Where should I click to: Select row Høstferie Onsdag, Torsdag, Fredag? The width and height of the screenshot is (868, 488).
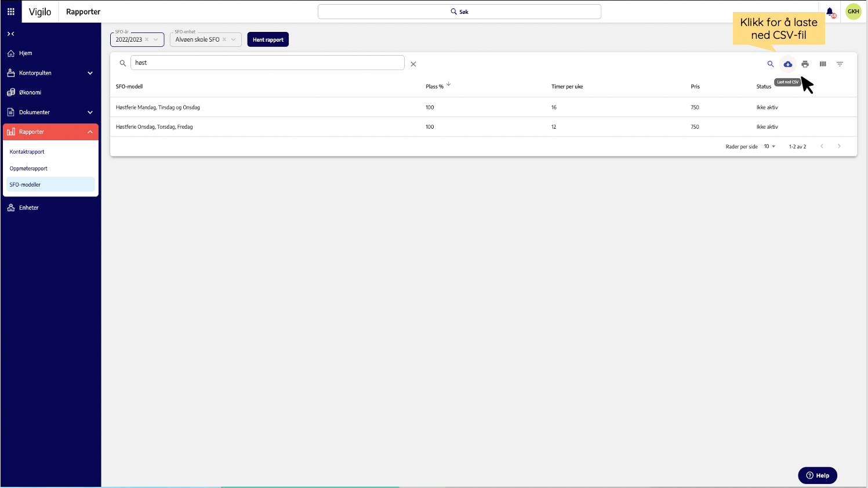pyautogui.click(x=484, y=127)
